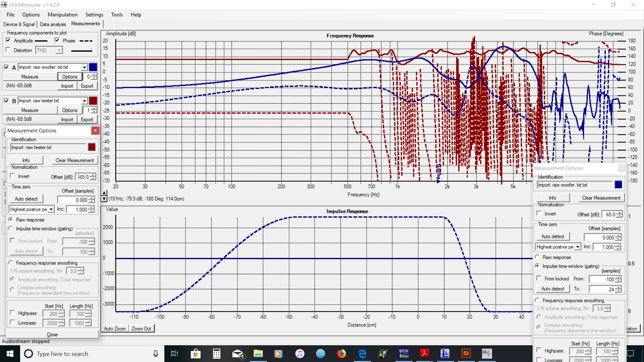The height and width of the screenshot is (362, 644).
Task: Adjust woofer gating To samples spinner
Action: pos(619,289)
